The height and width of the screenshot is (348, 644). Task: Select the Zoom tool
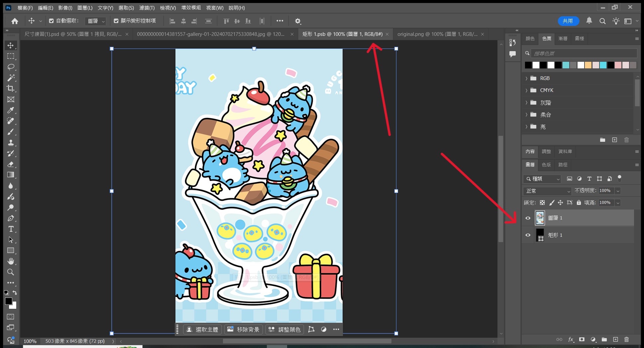tap(11, 272)
